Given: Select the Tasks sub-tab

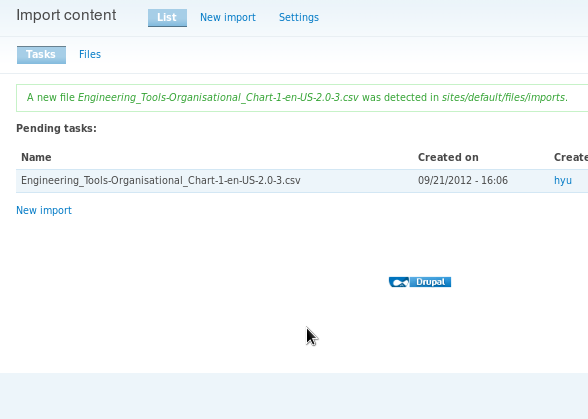Looking at the screenshot, I should pyautogui.click(x=41, y=55).
